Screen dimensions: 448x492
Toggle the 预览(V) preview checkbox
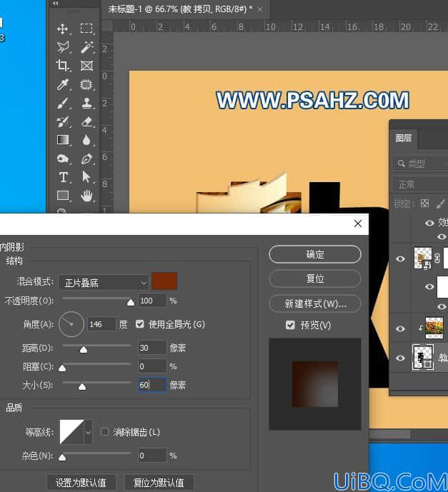tap(290, 325)
